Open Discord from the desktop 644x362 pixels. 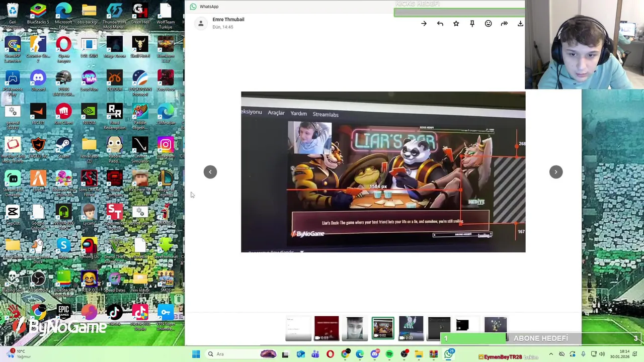click(38, 81)
